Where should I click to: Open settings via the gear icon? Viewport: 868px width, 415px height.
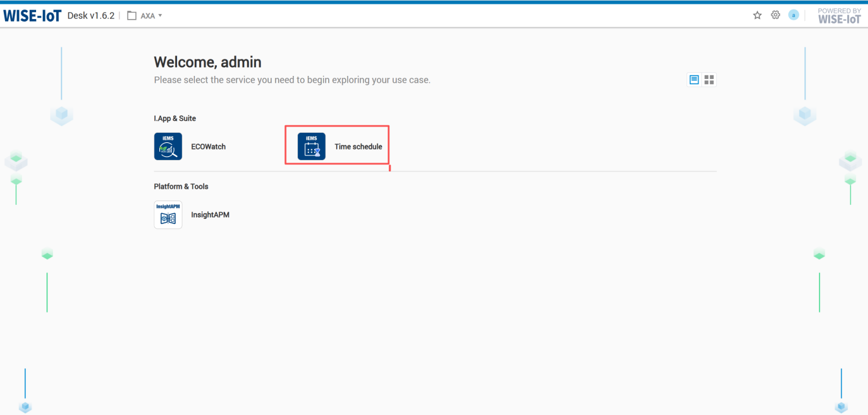(x=775, y=15)
